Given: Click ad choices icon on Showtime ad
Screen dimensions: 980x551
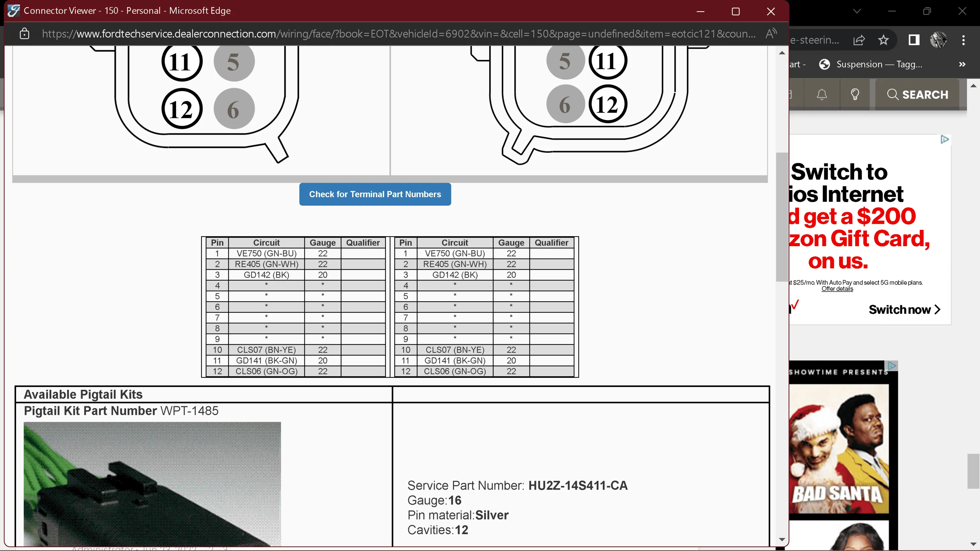Looking at the screenshot, I should point(892,366).
